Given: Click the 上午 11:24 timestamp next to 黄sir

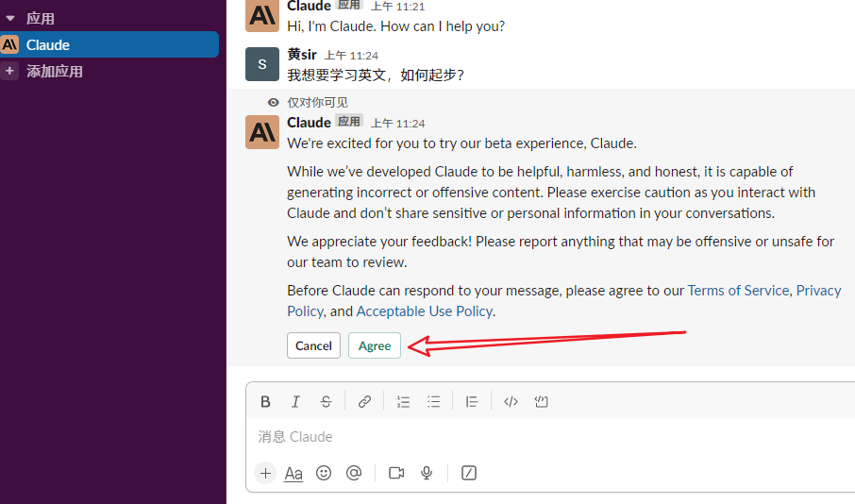Looking at the screenshot, I should coord(351,56).
